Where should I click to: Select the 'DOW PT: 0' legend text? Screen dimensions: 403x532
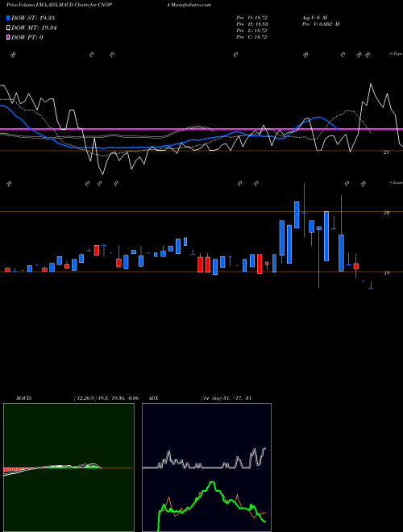(27, 37)
